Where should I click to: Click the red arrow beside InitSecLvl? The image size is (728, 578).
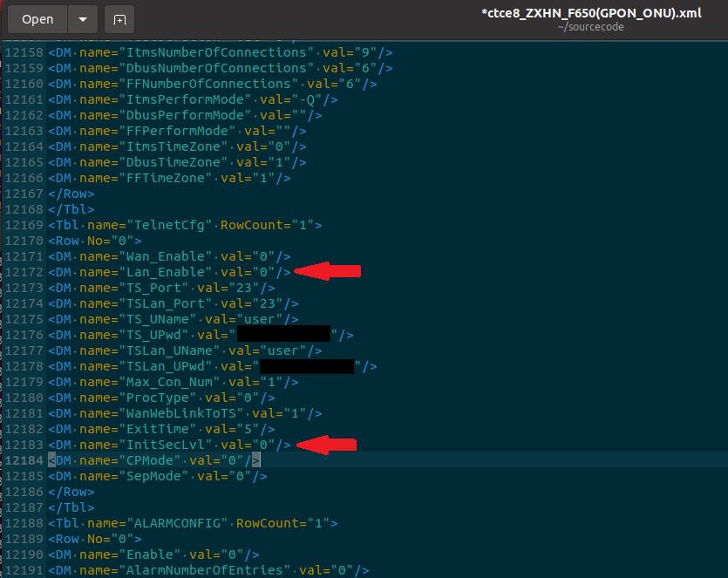pyautogui.click(x=326, y=445)
